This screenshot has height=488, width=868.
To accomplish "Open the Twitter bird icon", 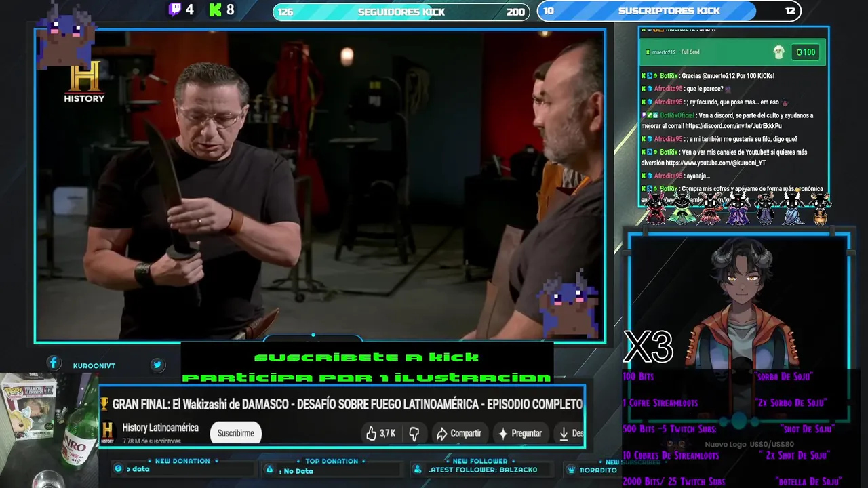I will [x=157, y=365].
